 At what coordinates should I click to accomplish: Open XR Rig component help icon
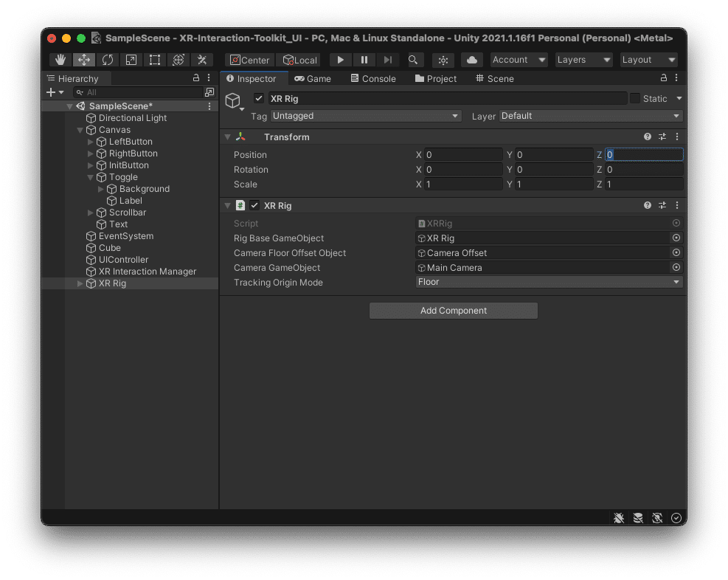[x=647, y=205]
